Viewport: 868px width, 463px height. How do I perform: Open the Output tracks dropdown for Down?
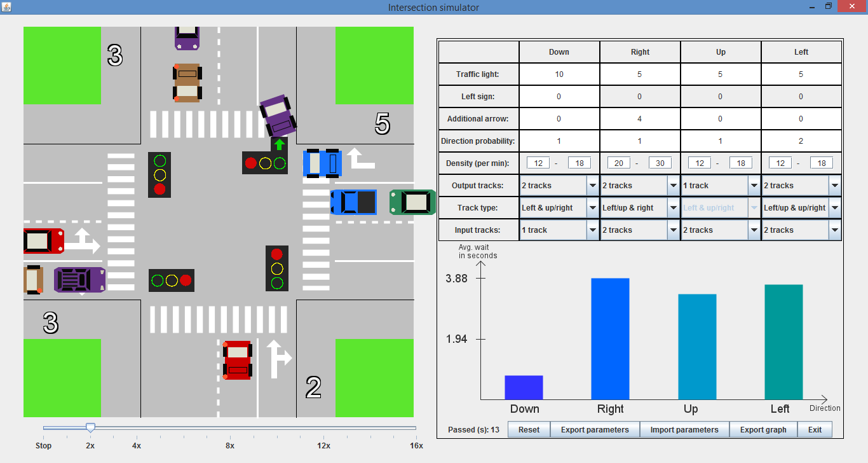[x=593, y=185]
